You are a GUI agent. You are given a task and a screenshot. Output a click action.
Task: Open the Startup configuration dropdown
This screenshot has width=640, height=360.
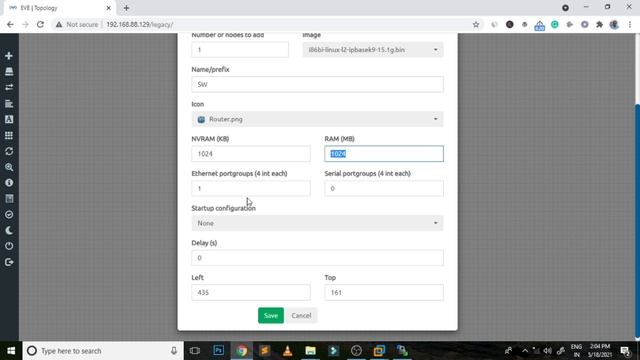click(317, 223)
